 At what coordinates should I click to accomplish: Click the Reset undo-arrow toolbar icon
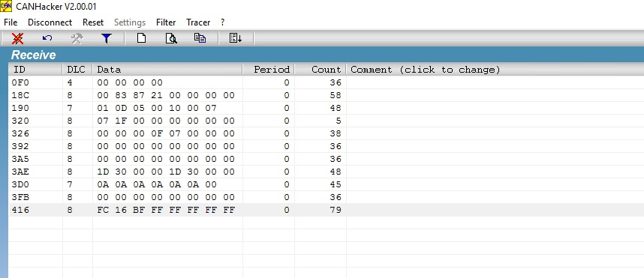47,38
